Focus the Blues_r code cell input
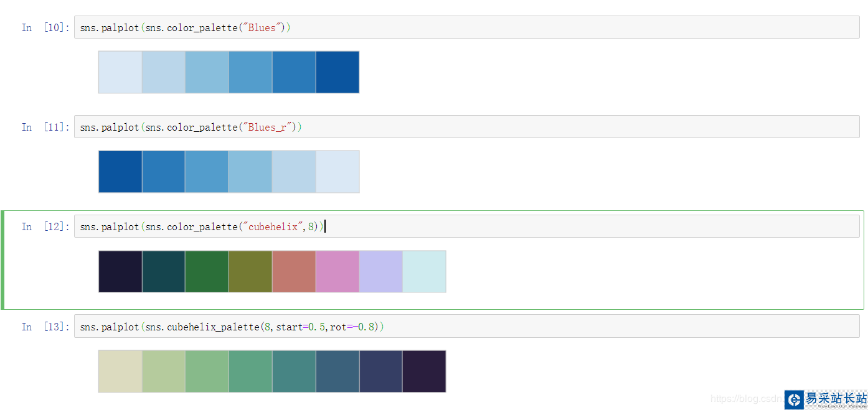 466,127
